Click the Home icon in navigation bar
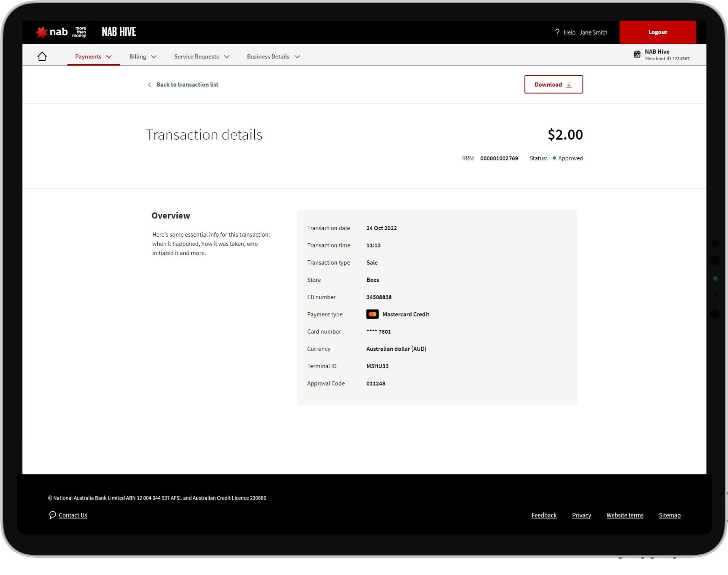 pyautogui.click(x=42, y=56)
